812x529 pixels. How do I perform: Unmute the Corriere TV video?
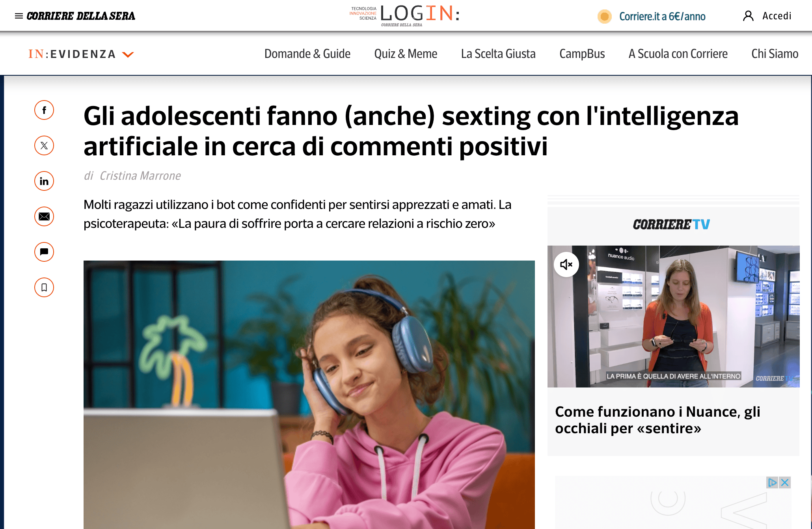pos(566,264)
